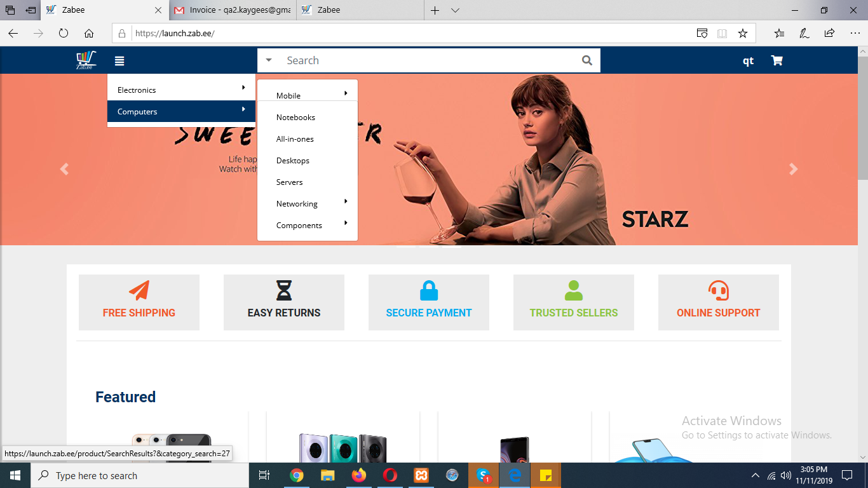Image resolution: width=868 pixels, height=488 pixels.
Task: Click the volume speaker tray icon
Action: click(x=786, y=475)
